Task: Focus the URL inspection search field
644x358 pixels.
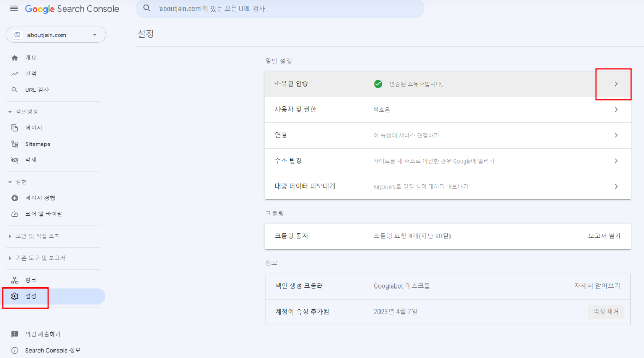Action: [280, 9]
